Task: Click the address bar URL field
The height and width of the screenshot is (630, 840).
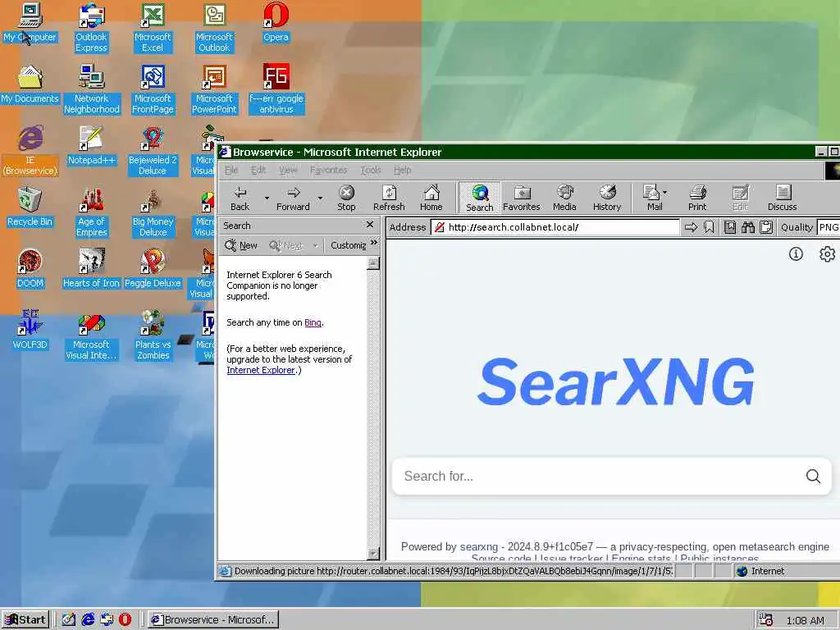Action: [x=555, y=227]
